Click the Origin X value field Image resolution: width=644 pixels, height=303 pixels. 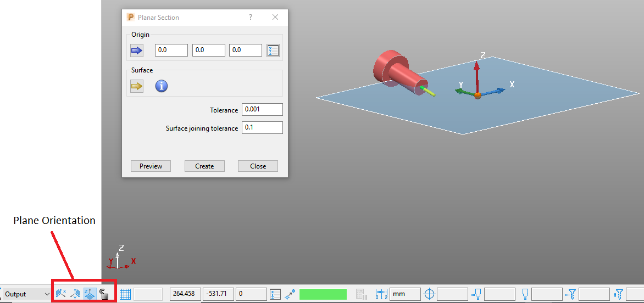[x=171, y=50]
